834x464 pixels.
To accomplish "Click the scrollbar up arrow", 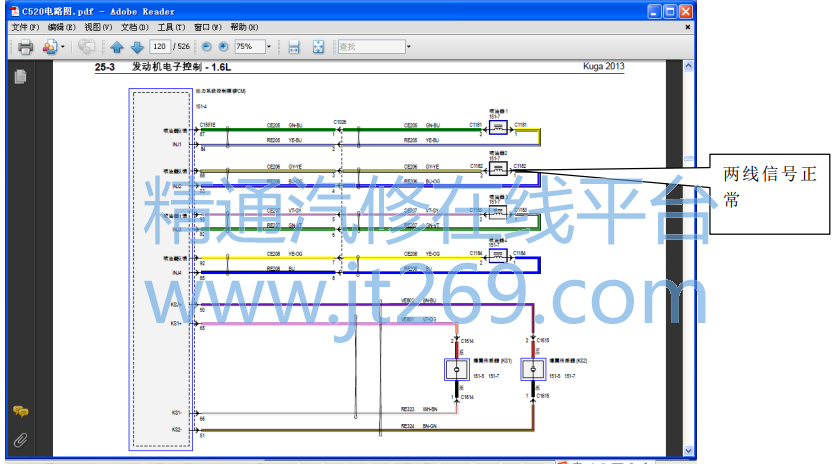I will [688, 66].
